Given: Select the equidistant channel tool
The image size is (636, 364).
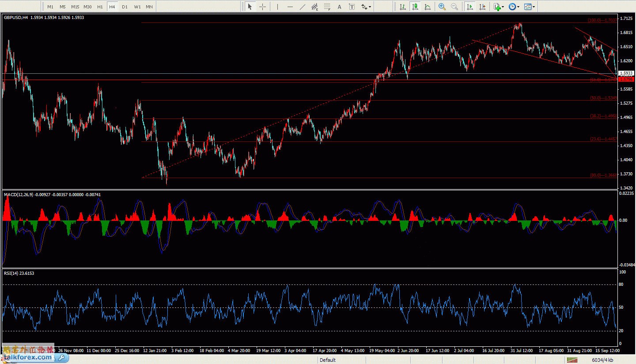Looking at the screenshot, I should point(315,7).
